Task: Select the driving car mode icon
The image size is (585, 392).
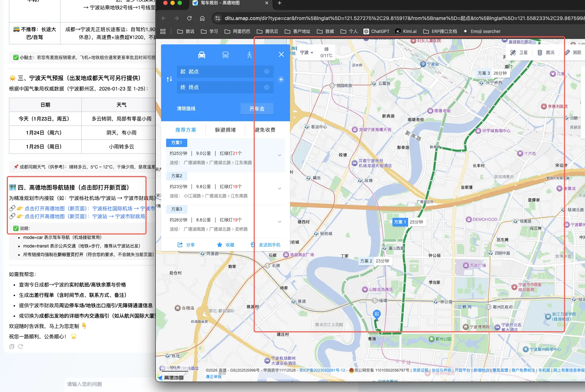Action: click(202, 55)
